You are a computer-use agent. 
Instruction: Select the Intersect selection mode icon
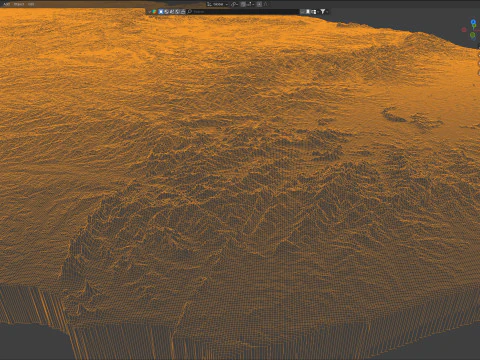click(183, 12)
